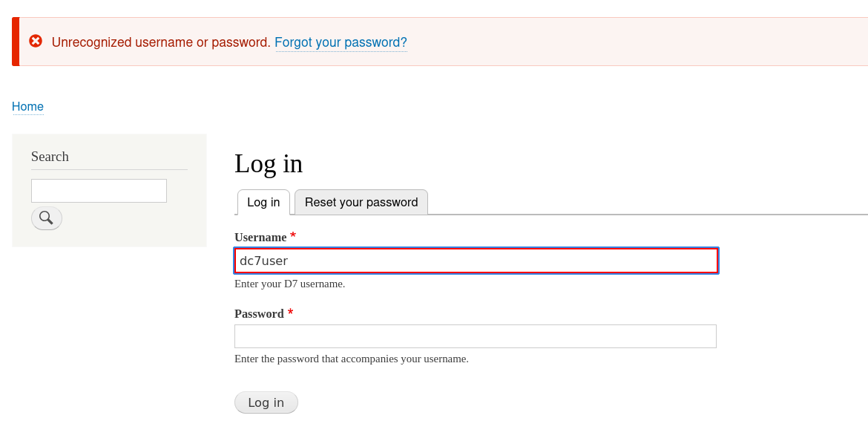Click the Username field label
Screen dimensions: 868x441
tap(260, 238)
